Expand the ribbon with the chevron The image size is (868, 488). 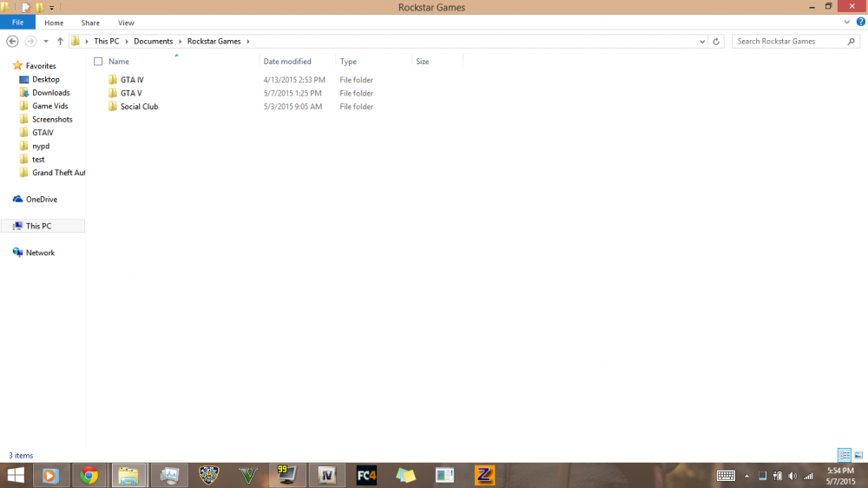847,23
